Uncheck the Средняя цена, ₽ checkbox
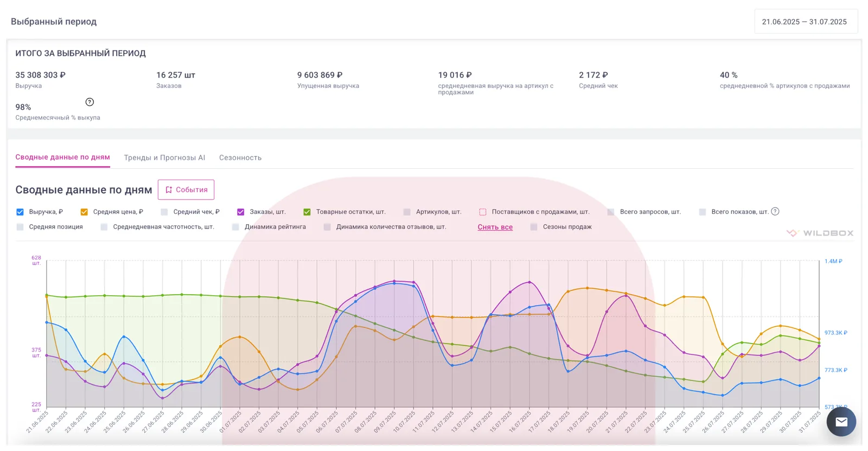The image size is (868, 451). click(84, 212)
